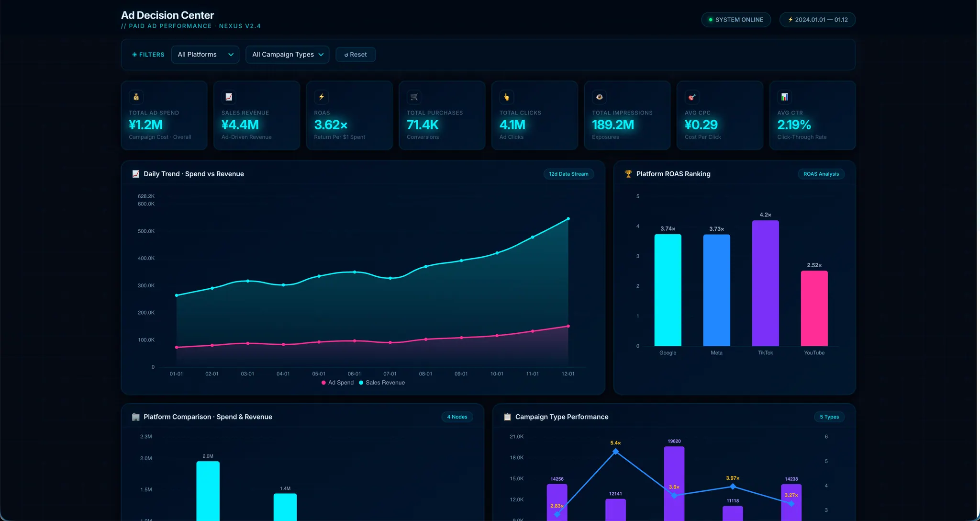Image resolution: width=980 pixels, height=521 pixels.
Task: Click the purple campaign bar labeled 14256
Action: coord(557,502)
